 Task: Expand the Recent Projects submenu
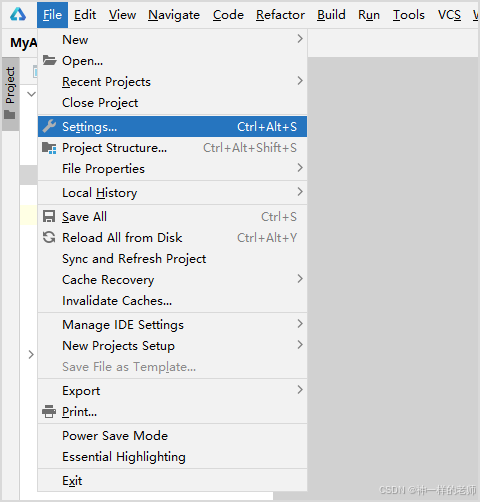[172, 82]
